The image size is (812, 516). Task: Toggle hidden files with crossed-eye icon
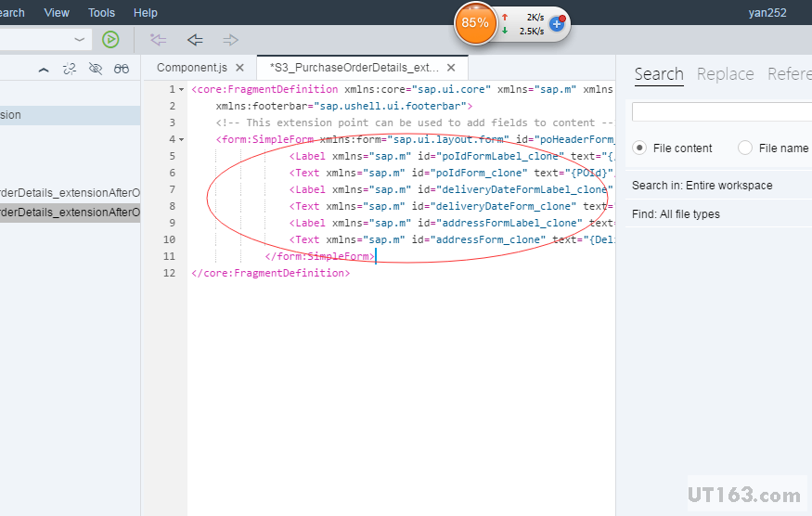(96, 69)
